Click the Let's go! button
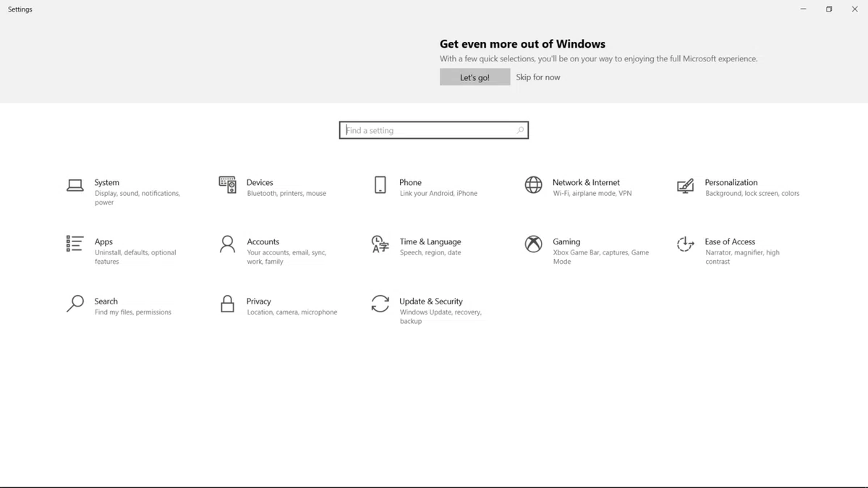Image resolution: width=868 pixels, height=488 pixels. (x=475, y=77)
